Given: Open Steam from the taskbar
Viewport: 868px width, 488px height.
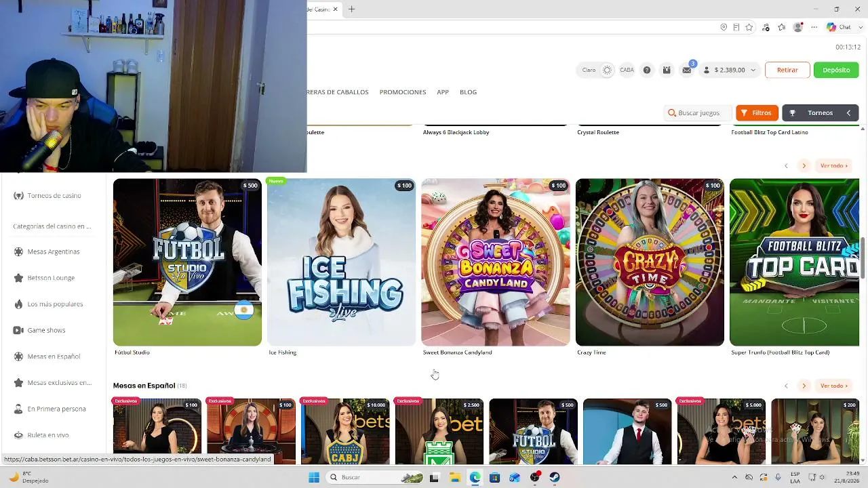Looking at the screenshot, I should [555, 477].
